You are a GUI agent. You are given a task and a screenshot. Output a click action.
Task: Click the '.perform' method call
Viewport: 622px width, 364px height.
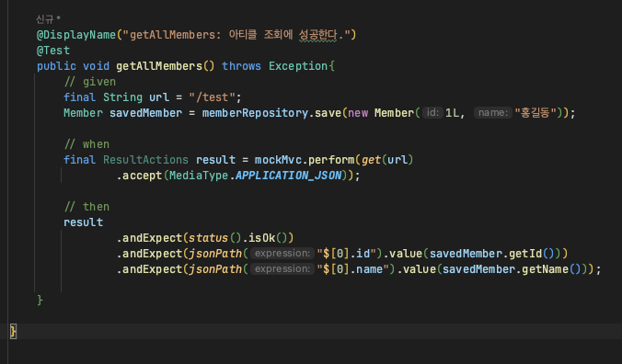[328, 160]
